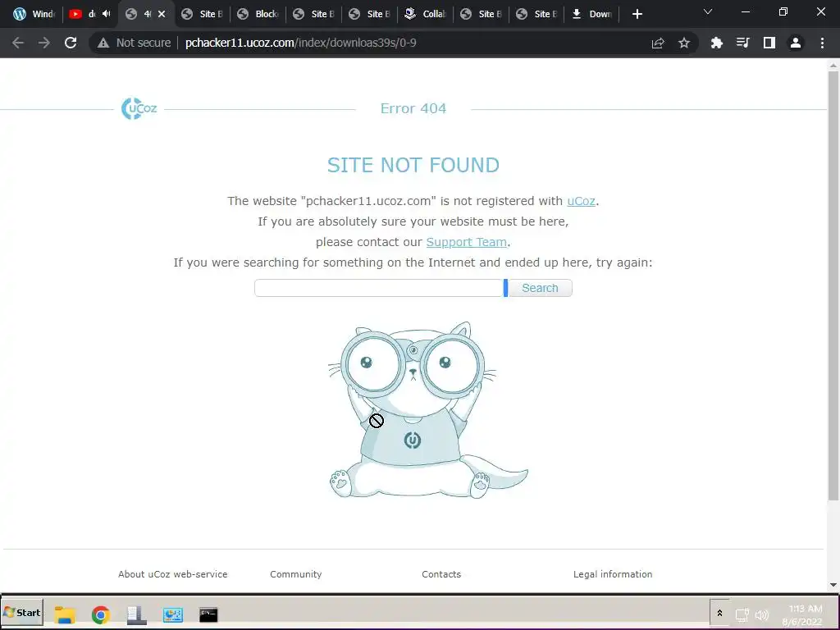Viewport: 840px width, 630px height.
Task: Show hidden system tray icons
Action: click(719, 613)
